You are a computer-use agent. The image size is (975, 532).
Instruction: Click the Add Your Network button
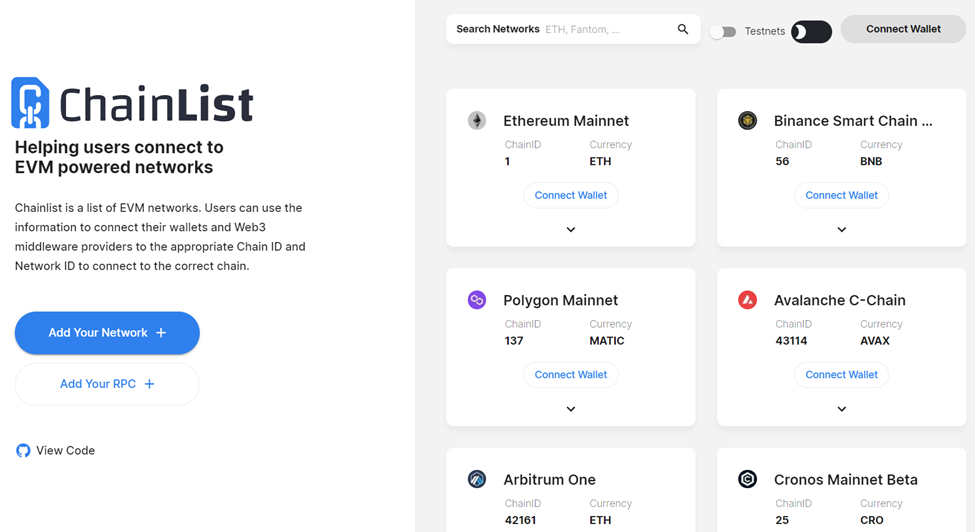point(107,333)
